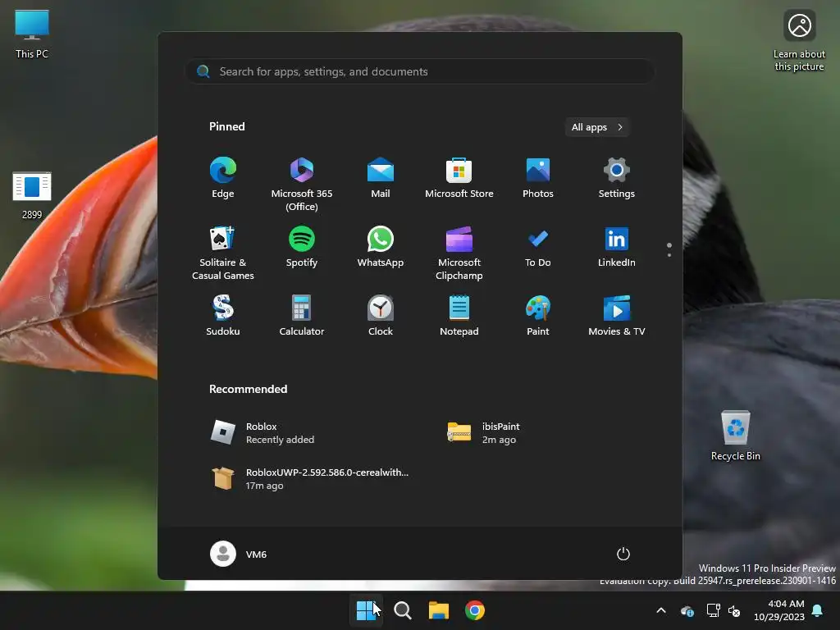
Task: Click the power button icon
Action: coord(623,554)
